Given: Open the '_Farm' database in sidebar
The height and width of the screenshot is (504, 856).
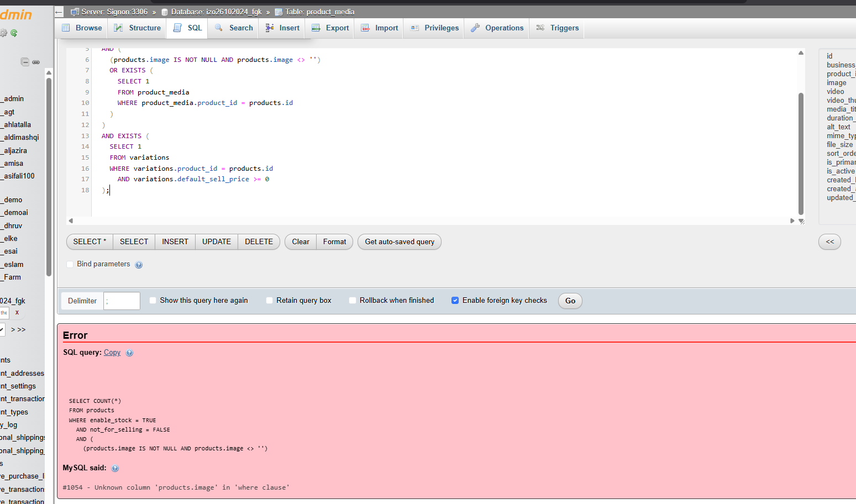Looking at the screenshot, I should coord(11,277).
